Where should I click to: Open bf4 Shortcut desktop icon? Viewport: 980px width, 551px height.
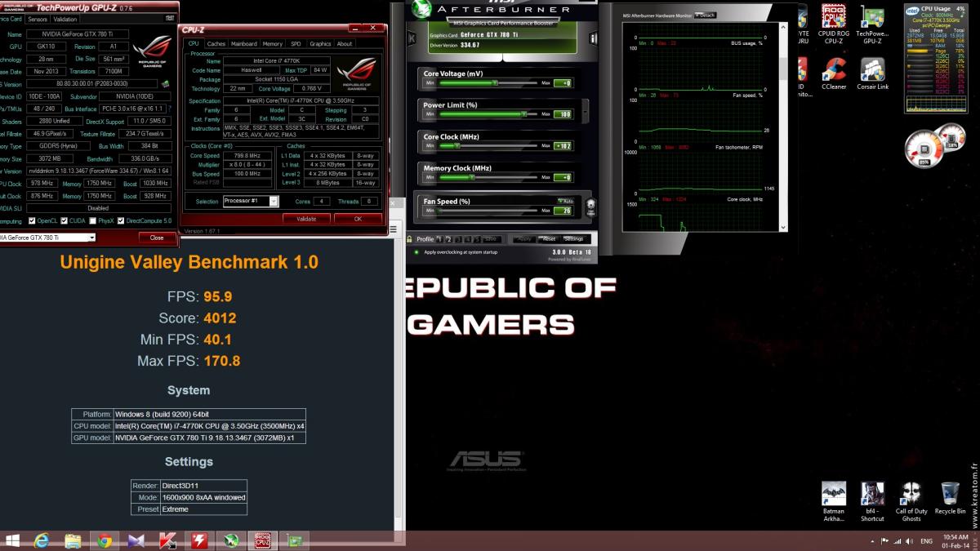872,501
